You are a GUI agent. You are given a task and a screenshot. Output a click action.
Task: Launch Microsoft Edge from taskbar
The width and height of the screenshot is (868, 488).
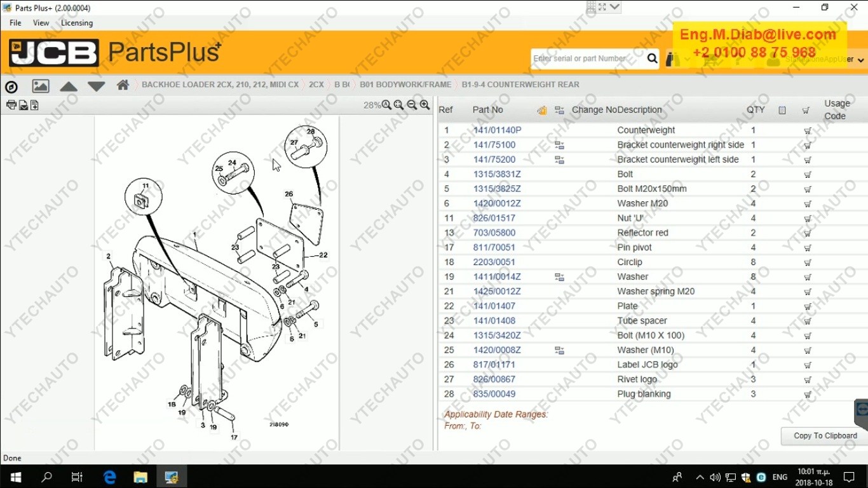click(x=109, y=477)
